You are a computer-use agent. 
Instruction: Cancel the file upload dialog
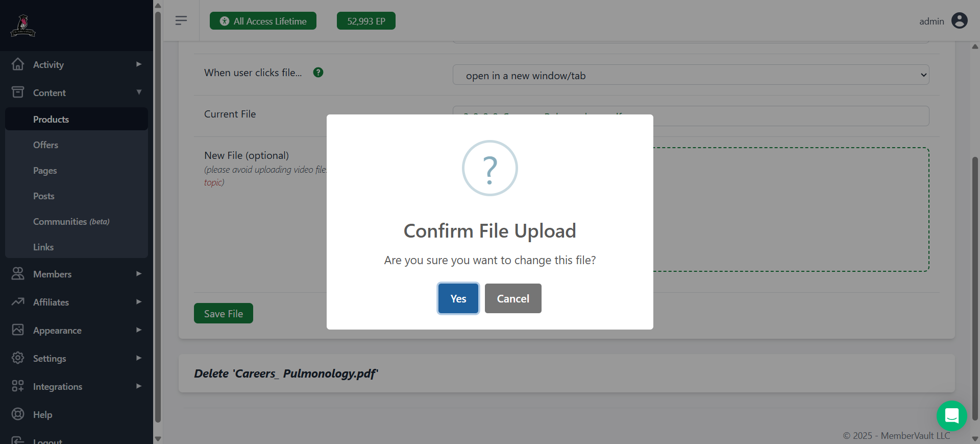(513, 298)
